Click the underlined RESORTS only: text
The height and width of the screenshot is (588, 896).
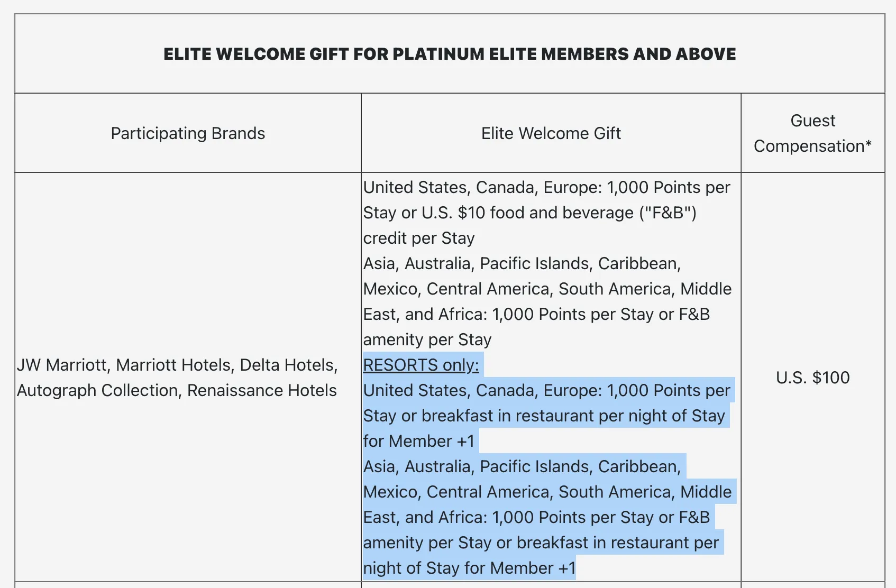(x=421, y=365)
